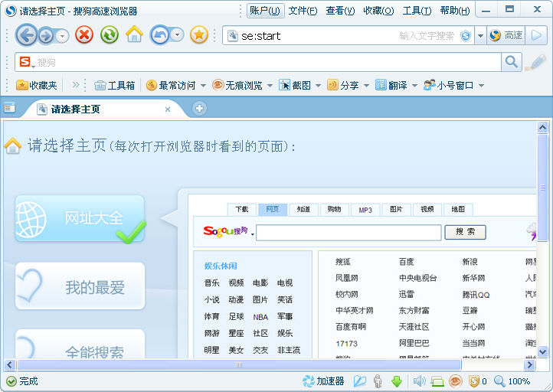Screen dimensions: 553x392
Task: Click the notepad pencil icon in status bar
Action: (x=360, y=381)
